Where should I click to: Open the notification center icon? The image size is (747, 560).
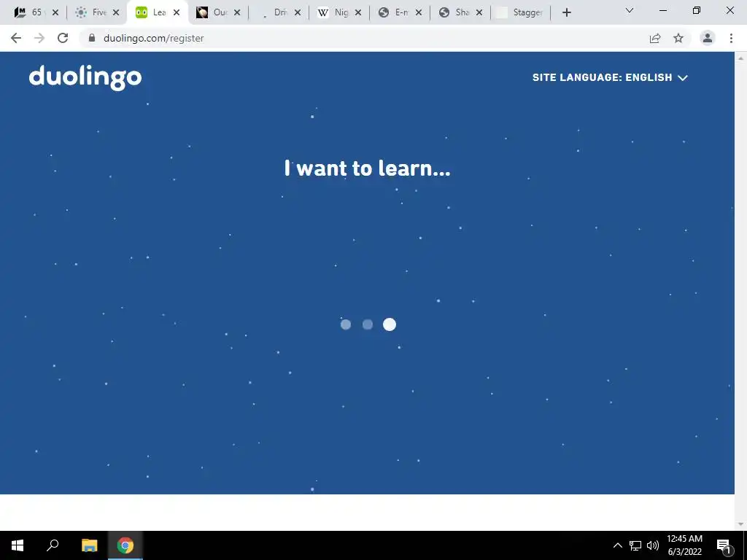tap(724, 546)
